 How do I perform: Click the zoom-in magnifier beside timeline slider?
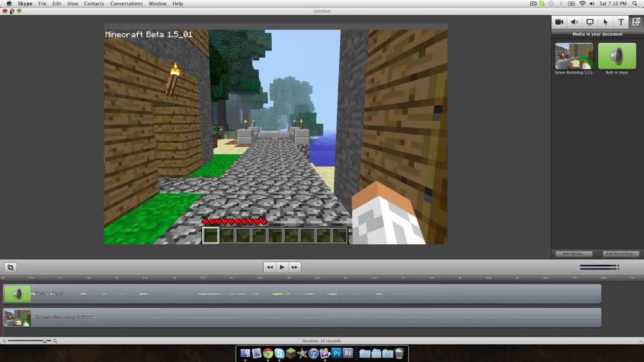click(55, 341)
